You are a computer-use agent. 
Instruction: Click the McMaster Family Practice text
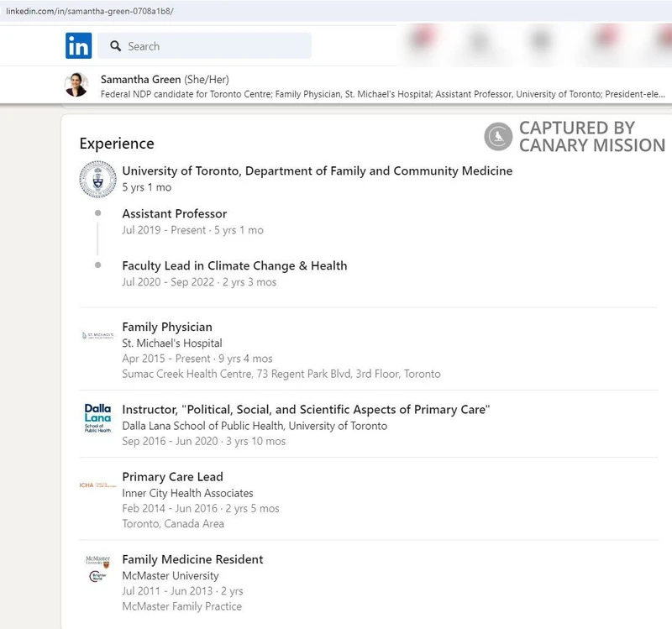click(x=181, y=606)
